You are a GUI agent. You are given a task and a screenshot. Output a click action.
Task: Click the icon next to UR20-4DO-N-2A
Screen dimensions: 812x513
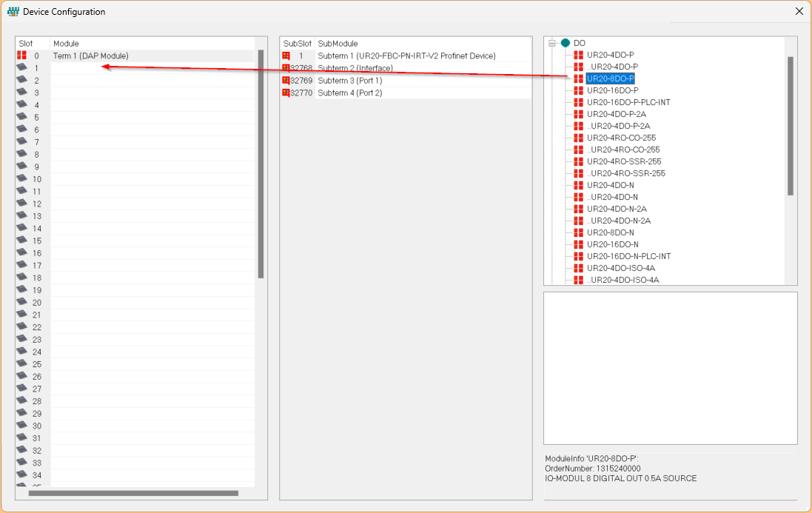click(x=578, y=209)
